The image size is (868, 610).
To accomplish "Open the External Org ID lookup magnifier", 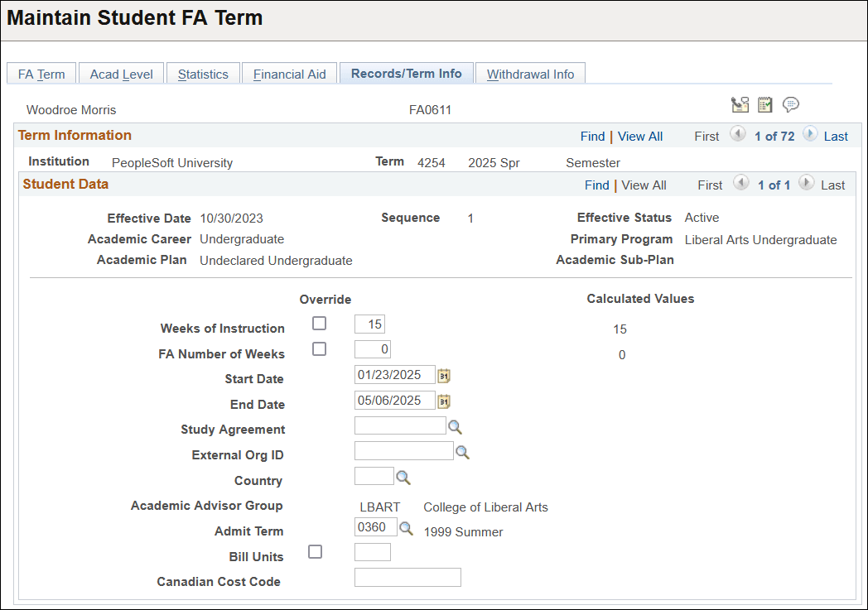I will (462, 451).
